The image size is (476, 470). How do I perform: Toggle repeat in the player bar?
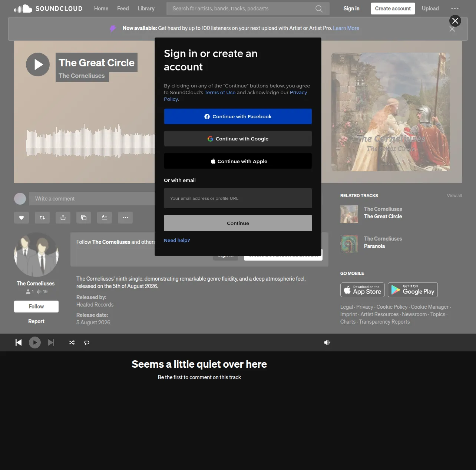tap(87, 342)
